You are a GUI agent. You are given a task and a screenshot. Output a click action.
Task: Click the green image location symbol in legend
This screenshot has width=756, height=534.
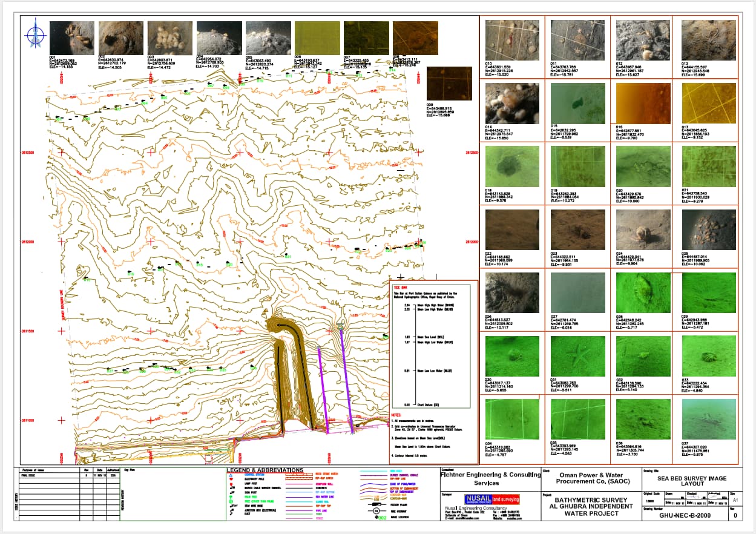point(381,517)
